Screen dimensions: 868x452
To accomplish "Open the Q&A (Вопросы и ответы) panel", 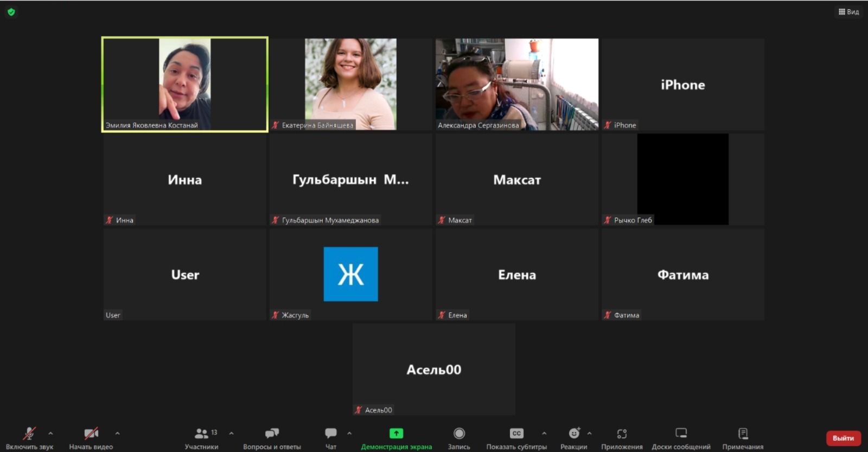I will [272, 434].
